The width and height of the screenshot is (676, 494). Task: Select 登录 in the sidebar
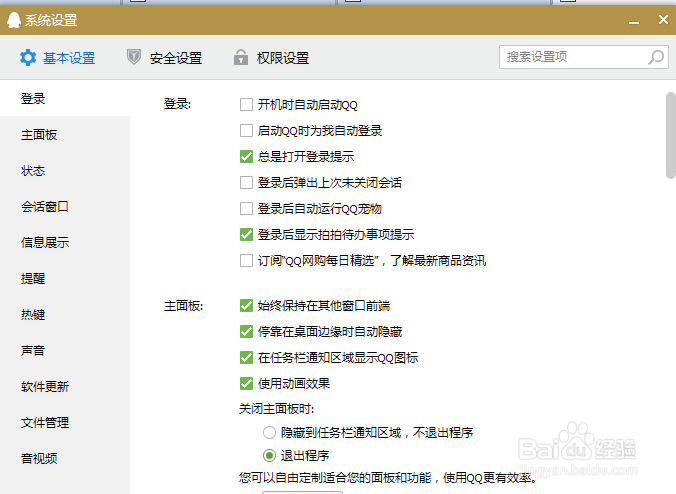[x=65, y=99]
